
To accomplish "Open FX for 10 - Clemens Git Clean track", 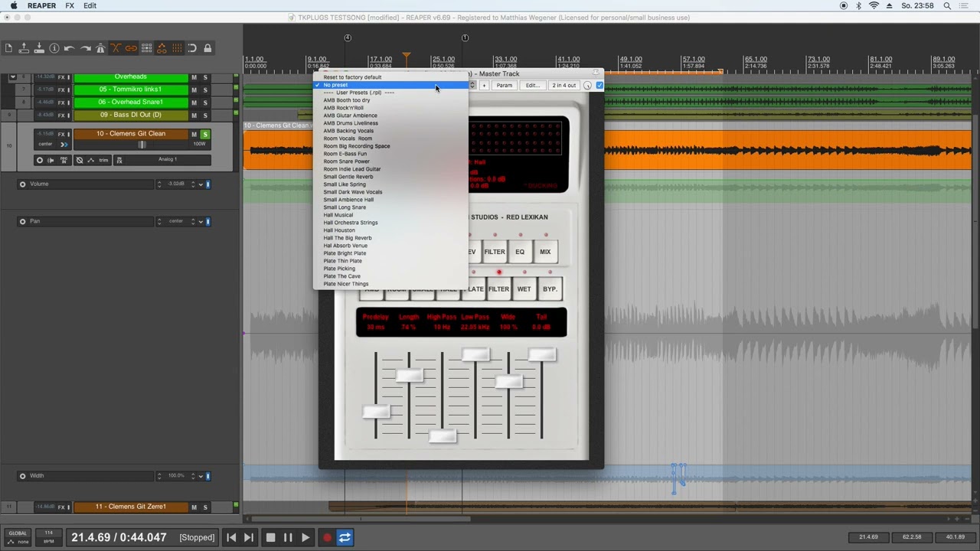I will tap(61, 134).
